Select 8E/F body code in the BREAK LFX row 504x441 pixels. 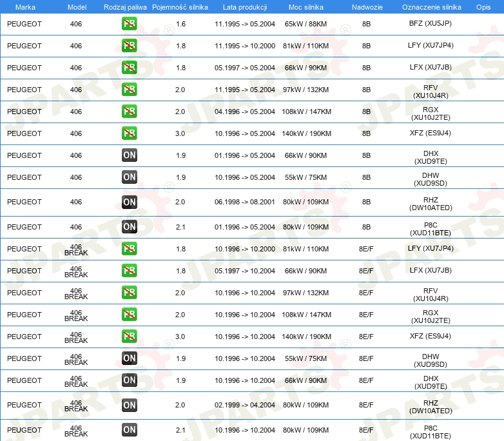point(366,271)
